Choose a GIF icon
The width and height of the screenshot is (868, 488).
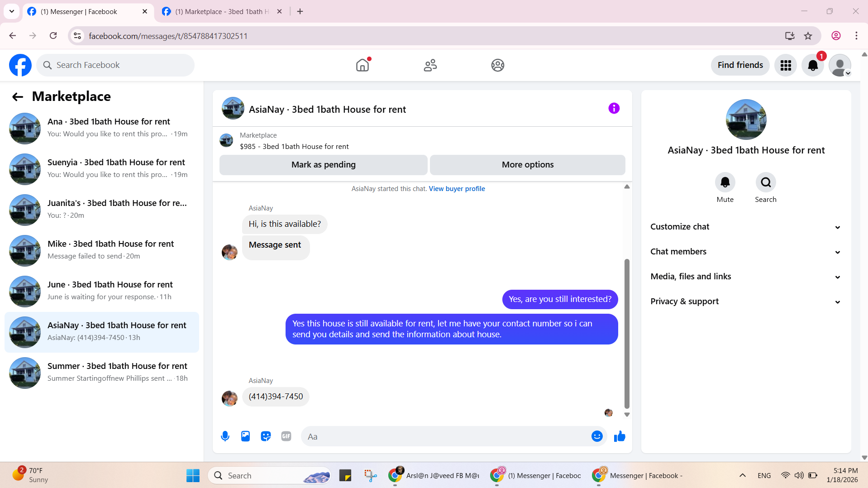click(x=286, y=436)
